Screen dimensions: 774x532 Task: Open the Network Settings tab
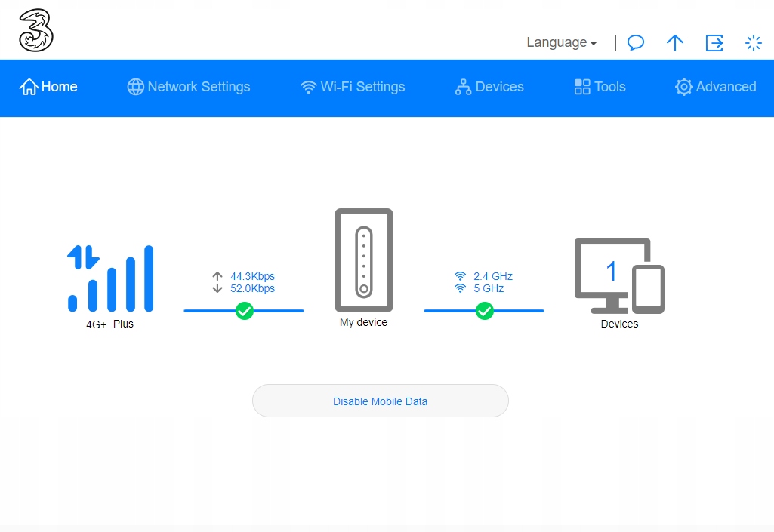pos(189,87)
